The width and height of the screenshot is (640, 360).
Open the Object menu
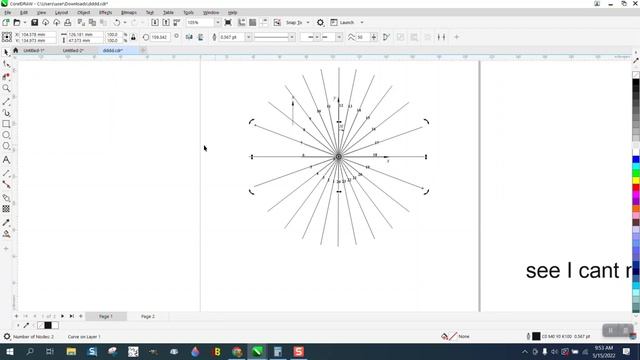84,13
